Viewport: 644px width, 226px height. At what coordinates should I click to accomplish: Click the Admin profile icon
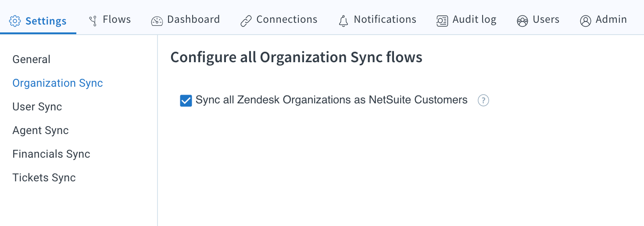click(586, 21)
